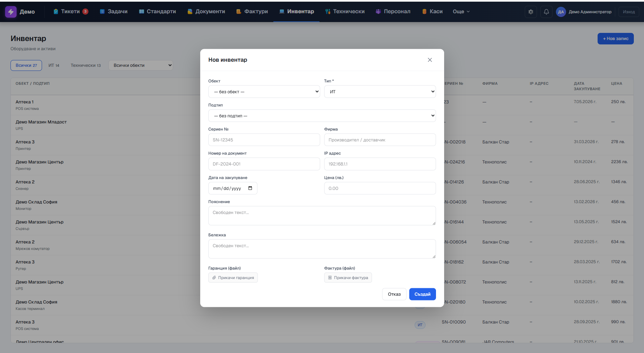Open the Всички обекти filter dropdown
Screen dimensions: 644x353
pyautogui.click(x=141, y=65)
